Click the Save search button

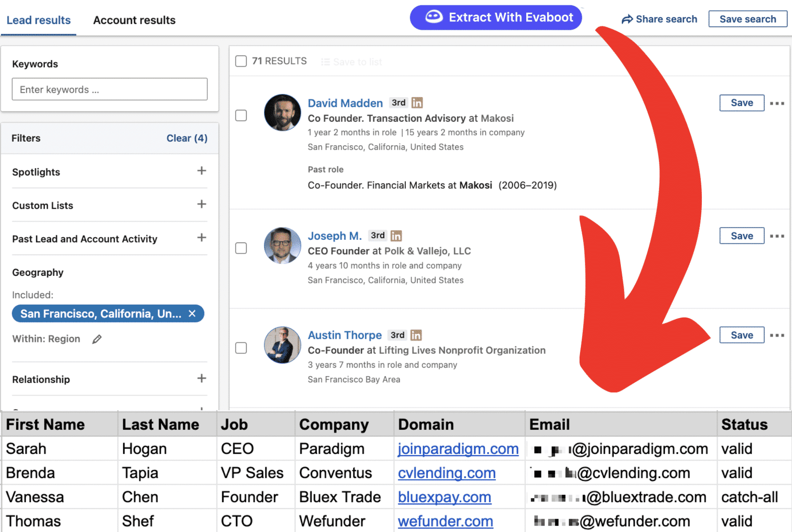pos(748,19)
